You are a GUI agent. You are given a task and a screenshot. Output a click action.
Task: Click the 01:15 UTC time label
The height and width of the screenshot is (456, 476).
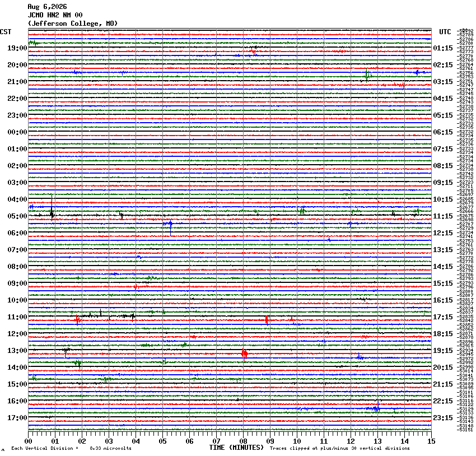click(443, 48)
